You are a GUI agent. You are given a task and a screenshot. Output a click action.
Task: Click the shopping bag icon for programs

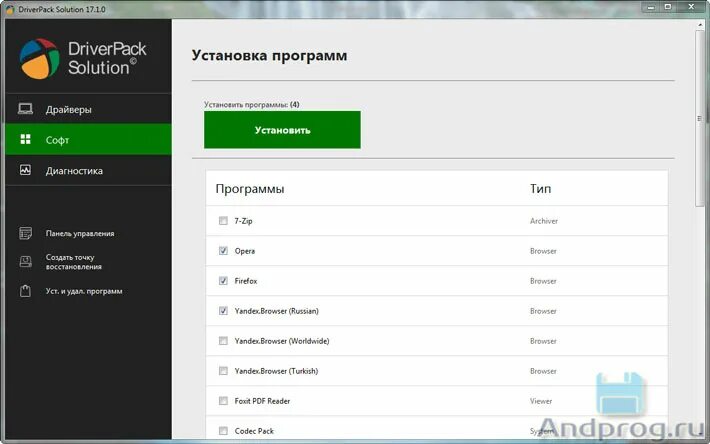[x=25, y=291]
